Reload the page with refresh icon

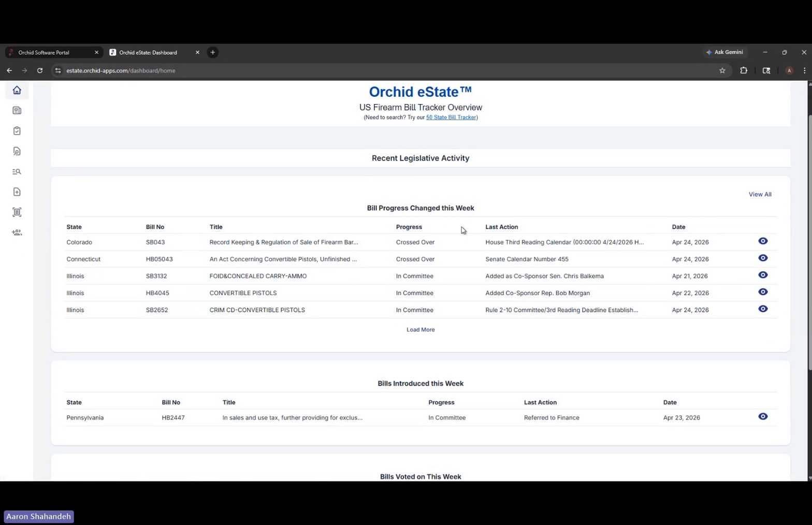pyautogui.click(x=40, y=70)
